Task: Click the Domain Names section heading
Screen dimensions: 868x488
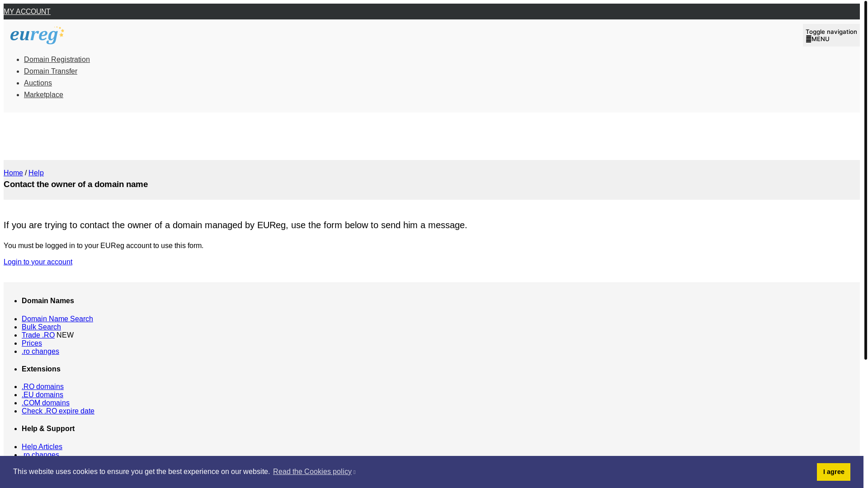Action: tap(48, 301)
